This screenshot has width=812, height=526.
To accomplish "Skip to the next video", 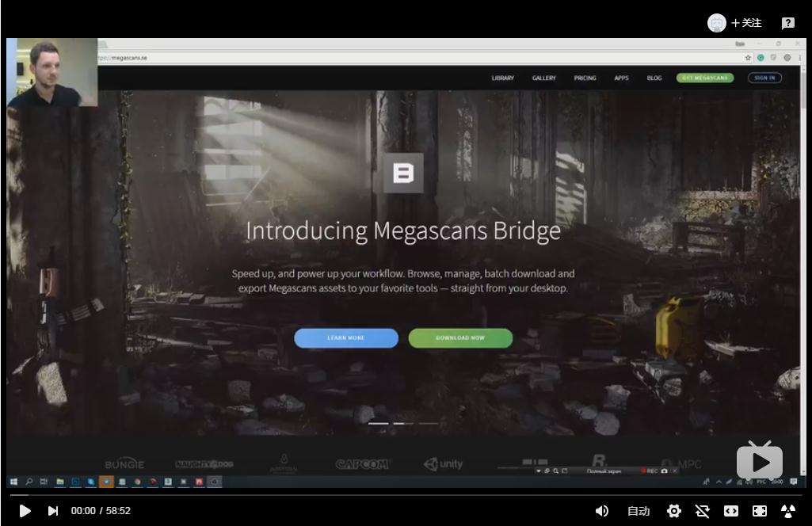I will tap(52, 511).
